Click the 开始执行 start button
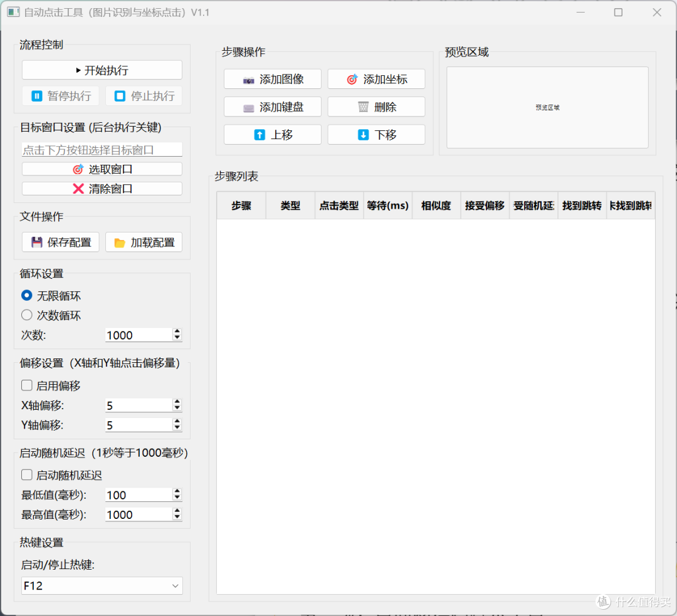The width and height of the screenshot is (677, 616). 102,70
